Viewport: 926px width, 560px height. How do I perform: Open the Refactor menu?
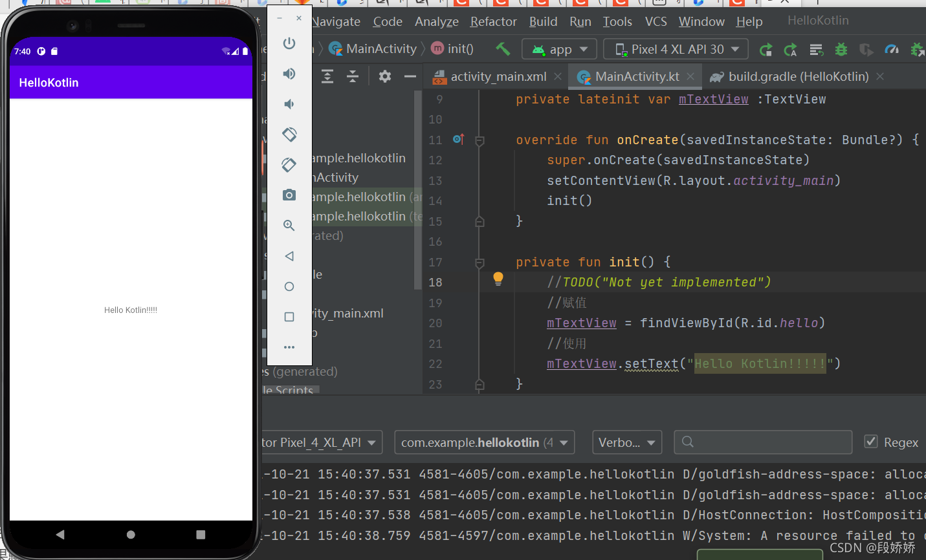tap(494, 21)
